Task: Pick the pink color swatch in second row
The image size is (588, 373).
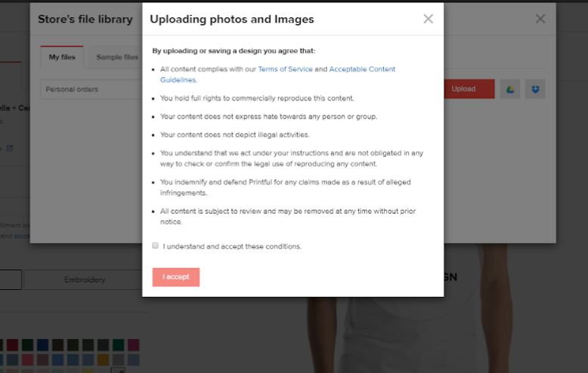Action: coord(27,360)
